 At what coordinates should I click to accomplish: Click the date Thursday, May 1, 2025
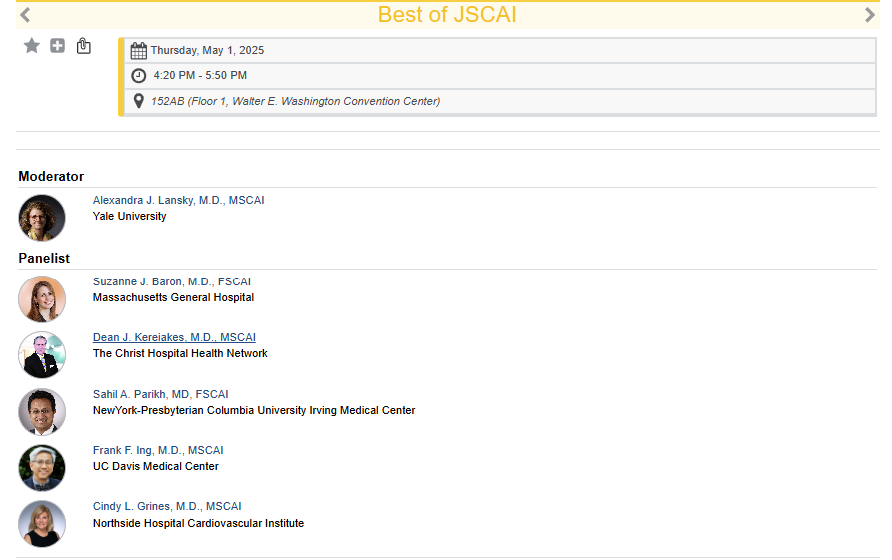(x=207, y=50)
